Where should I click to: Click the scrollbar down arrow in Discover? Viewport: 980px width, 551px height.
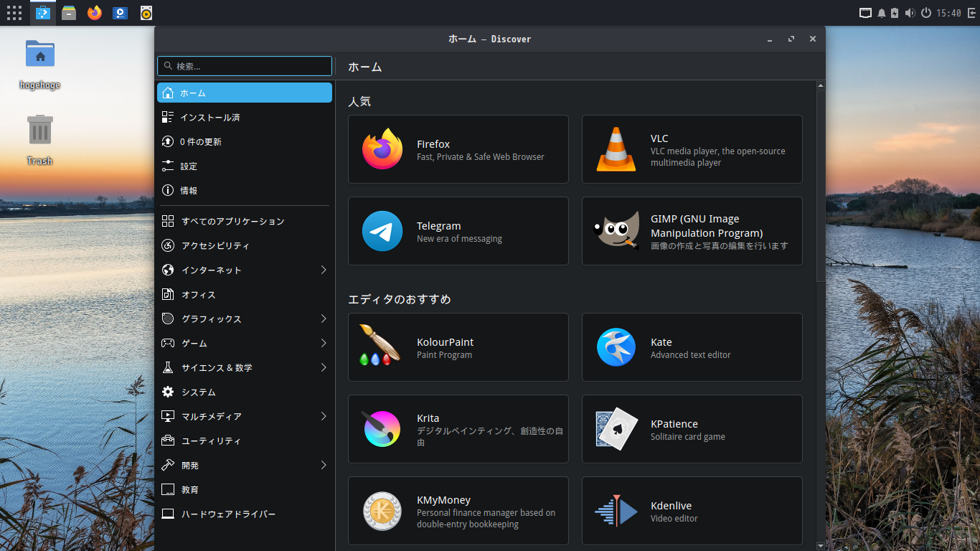821,546
